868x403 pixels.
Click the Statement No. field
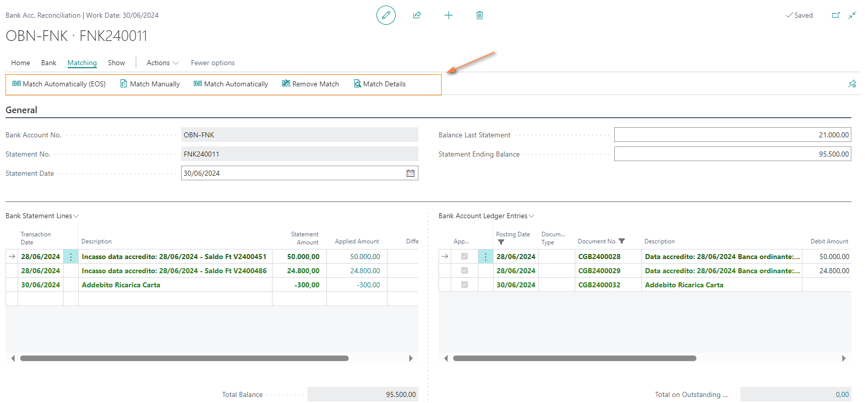[300, 154]
